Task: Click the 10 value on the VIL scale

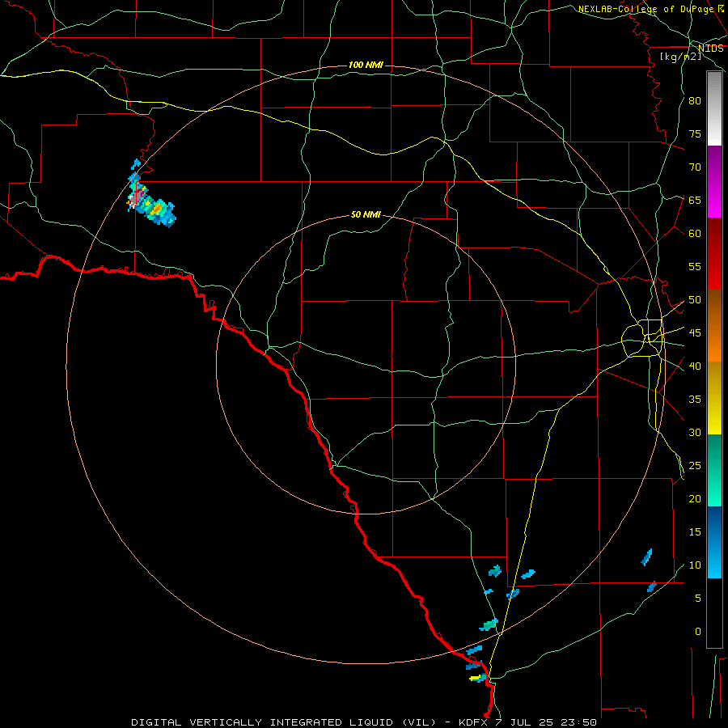Action: point(695,565)
